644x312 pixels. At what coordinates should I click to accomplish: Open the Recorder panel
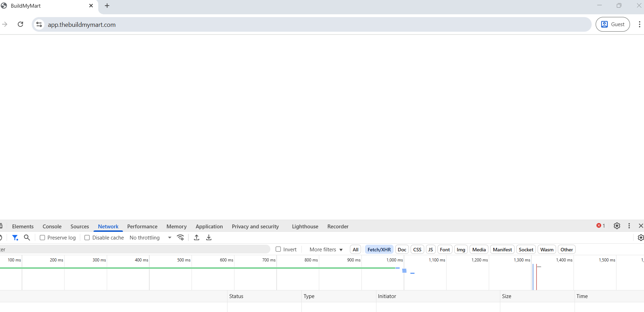coord(338,227)
